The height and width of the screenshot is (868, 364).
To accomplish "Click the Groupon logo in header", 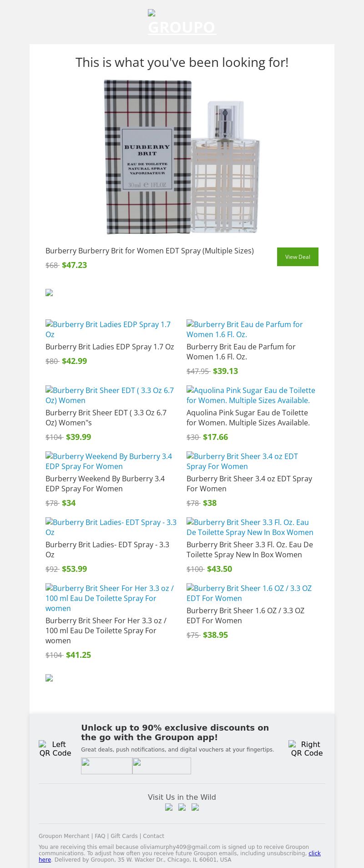I will click(x=182, y=23).
